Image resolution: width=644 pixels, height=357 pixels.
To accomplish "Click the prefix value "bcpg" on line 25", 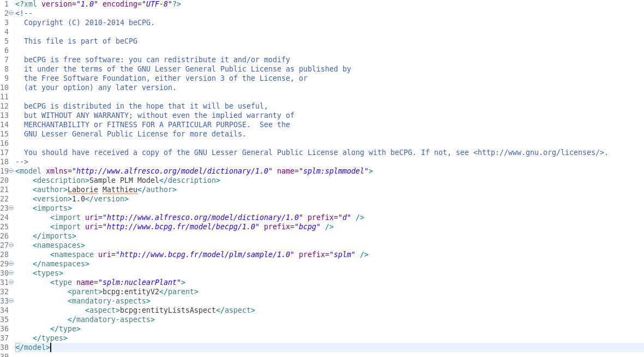I will coord(308,227).
